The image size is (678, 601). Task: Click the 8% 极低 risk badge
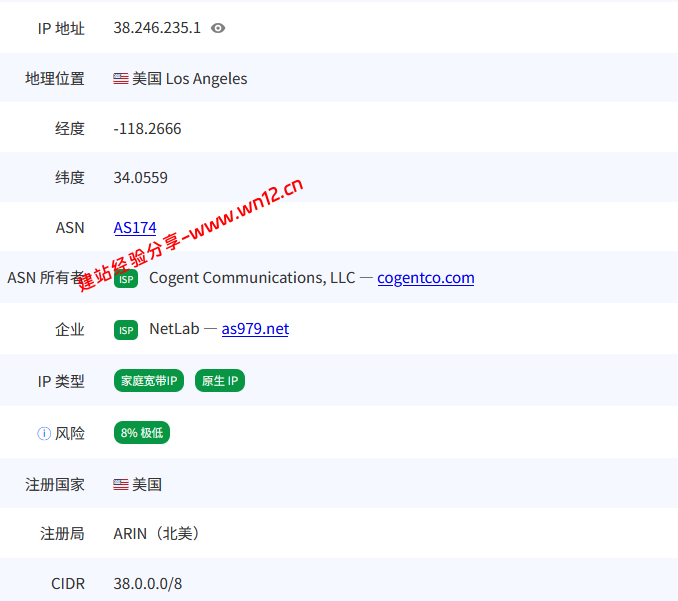(142, 432)
